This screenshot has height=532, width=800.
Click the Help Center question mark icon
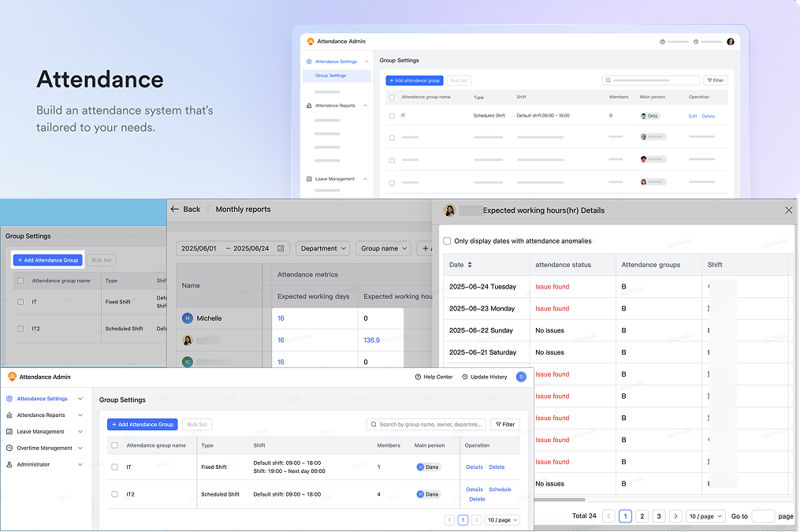[418, 377]
